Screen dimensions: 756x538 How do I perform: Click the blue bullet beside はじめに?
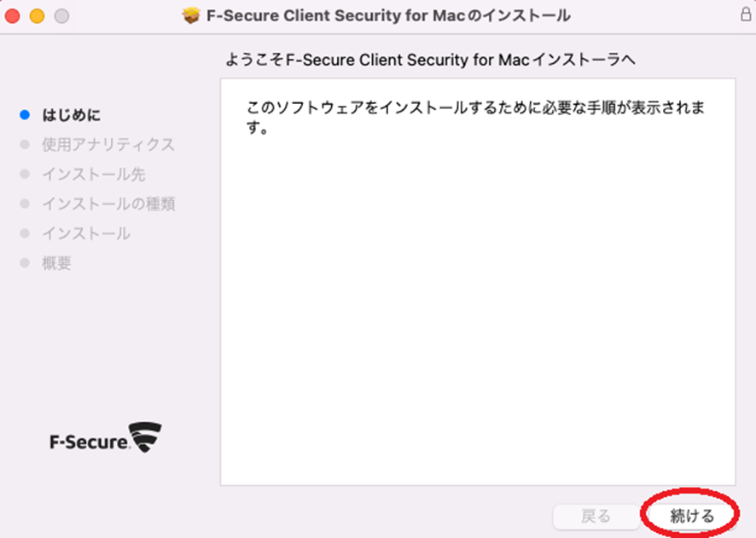pos(25,115)
